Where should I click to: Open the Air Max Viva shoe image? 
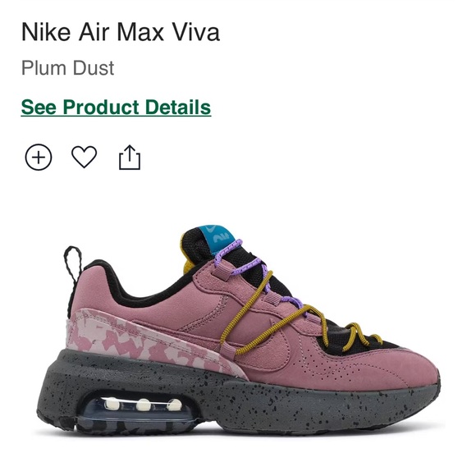click(x=238, y=329)
